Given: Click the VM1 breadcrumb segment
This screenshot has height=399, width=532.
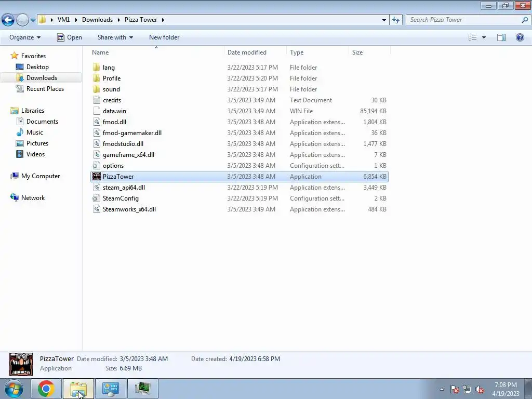Looking at the screenshot, I should click(x=63, y=20).
